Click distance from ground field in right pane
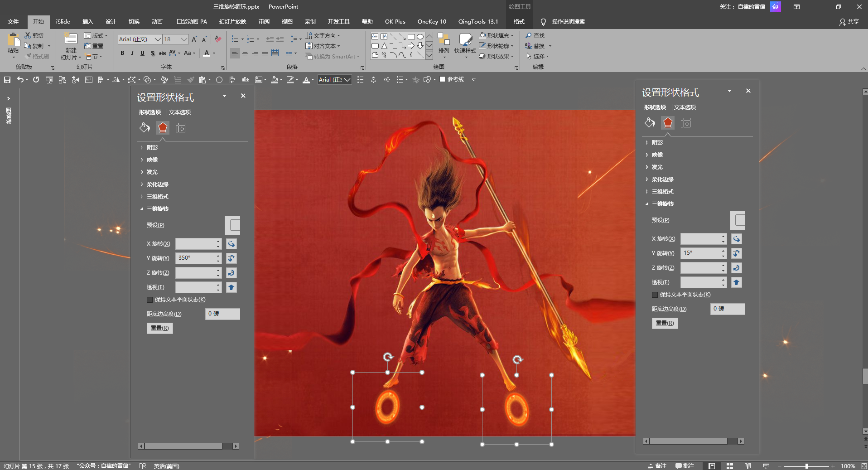Screen dimensions: 868x470 point(728,309)
